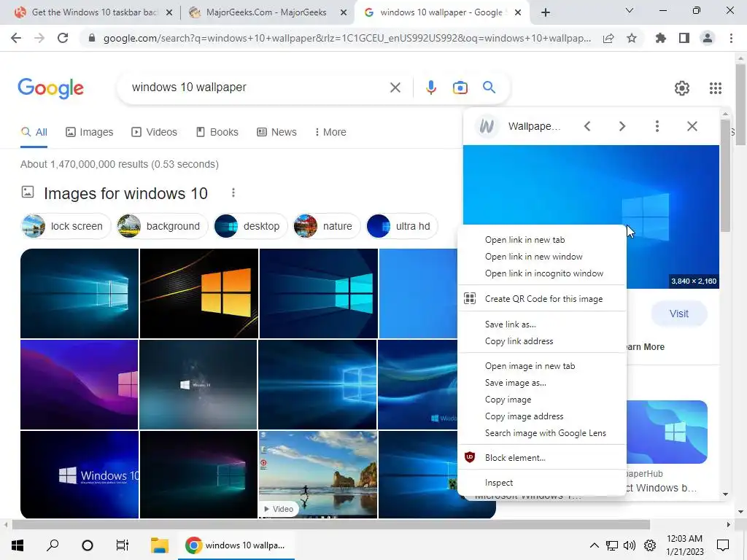Viewport: 747px width, 560px height.
Task: Click the browser forward arrow
Action: [39, 38]
